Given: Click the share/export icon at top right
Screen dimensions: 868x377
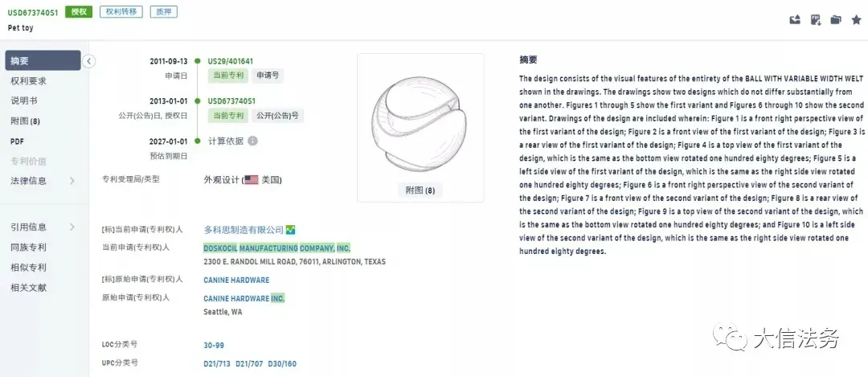Looking at the screenshot, I should pyautogui.click(x=795, y=20).
